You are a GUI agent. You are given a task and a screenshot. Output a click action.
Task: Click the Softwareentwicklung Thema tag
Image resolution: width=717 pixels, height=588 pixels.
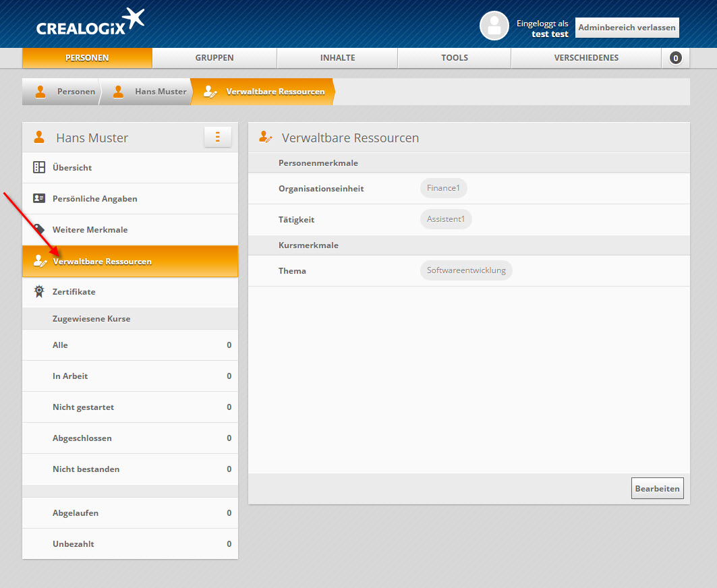tap(466, 270)
